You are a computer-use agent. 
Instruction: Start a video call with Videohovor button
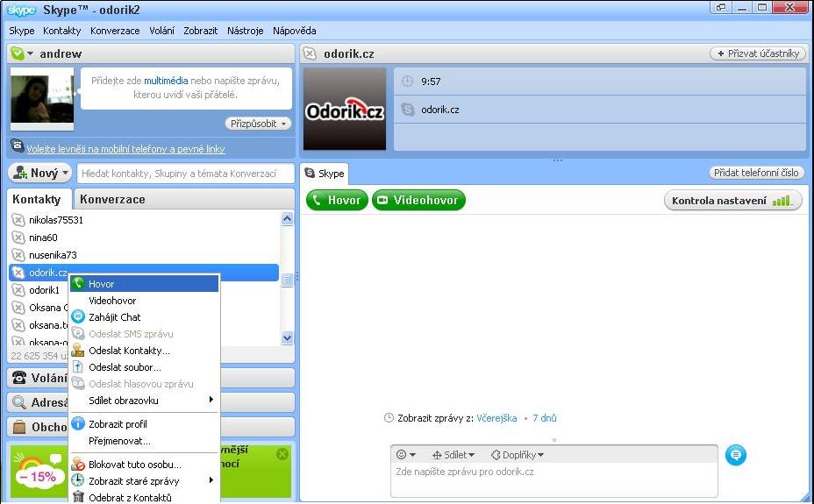418,200
